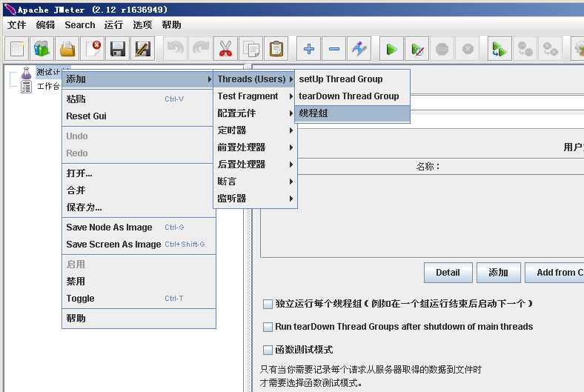The width and height of the screenshot is (584, 392).
Task: Click the Paste clipboard icon
Action: 276,49
